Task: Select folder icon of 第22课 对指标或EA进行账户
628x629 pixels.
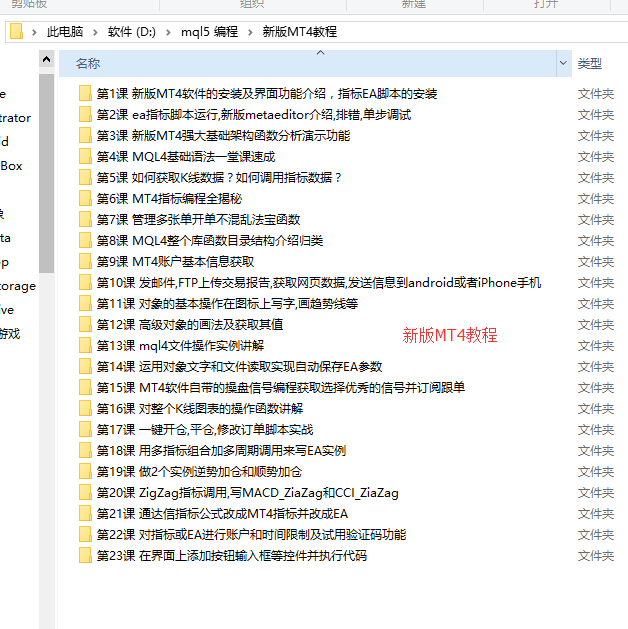Action: point(85,534)
